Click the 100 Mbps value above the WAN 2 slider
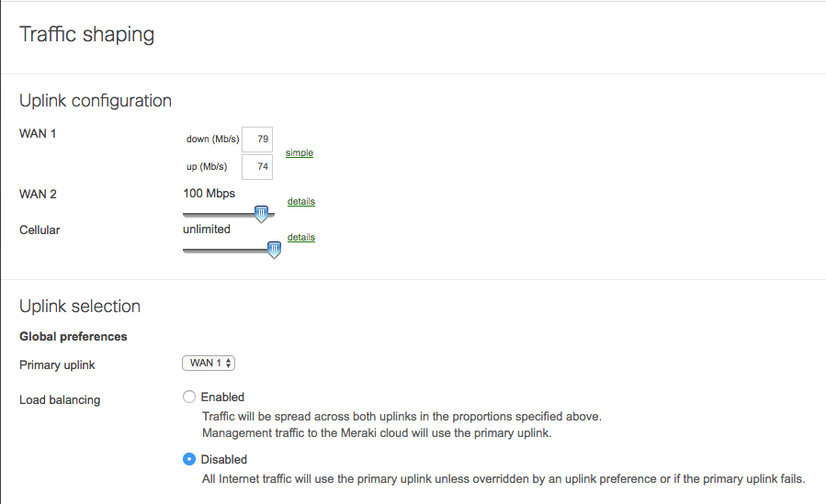 209,194
